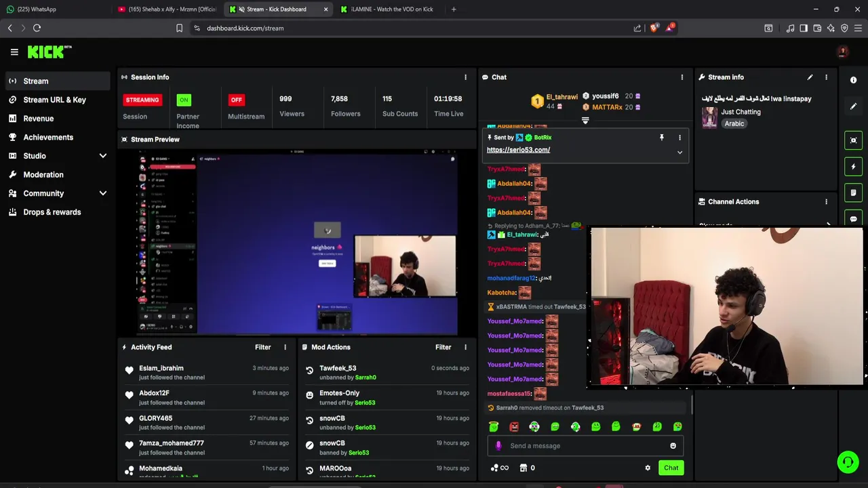Open emoji picker in message box
The width and height of the screenshot is (868, 488).
[673, 446]
